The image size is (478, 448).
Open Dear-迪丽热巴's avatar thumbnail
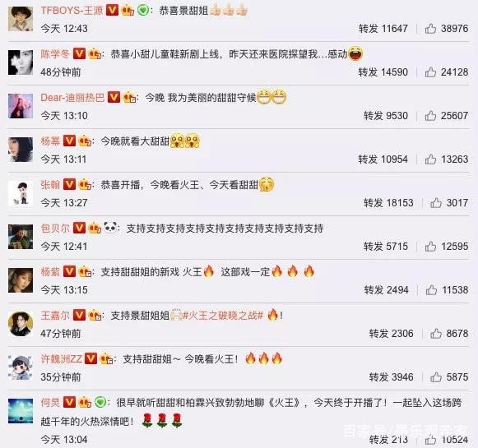pos(21,106)
